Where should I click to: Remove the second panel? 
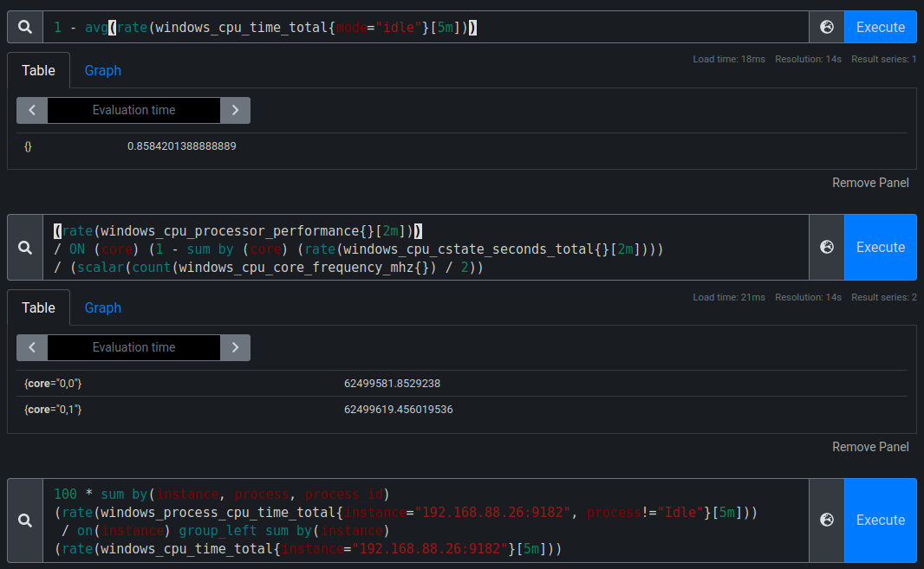(x=870, y=446)
